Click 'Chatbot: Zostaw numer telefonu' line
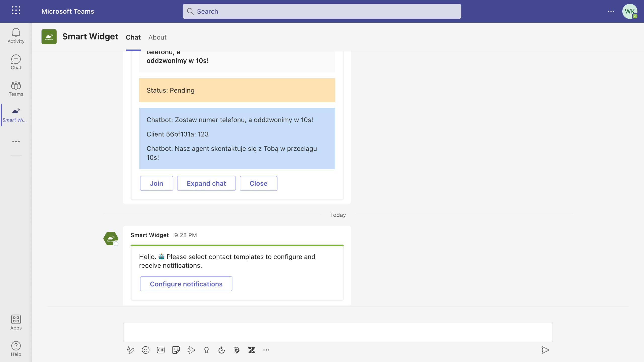Viewport: 644px width, 362px height. 230,120
